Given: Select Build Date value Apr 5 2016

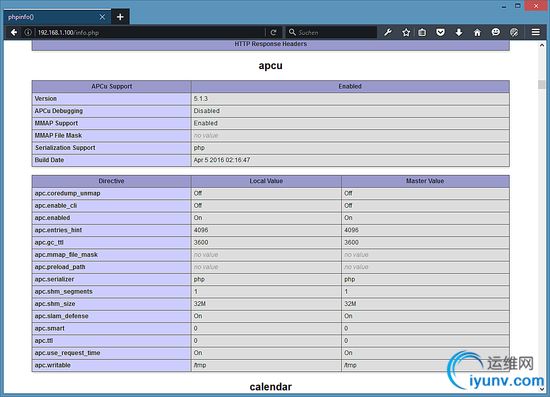Looking at the screenshot, I should click(x=222, y=160).
